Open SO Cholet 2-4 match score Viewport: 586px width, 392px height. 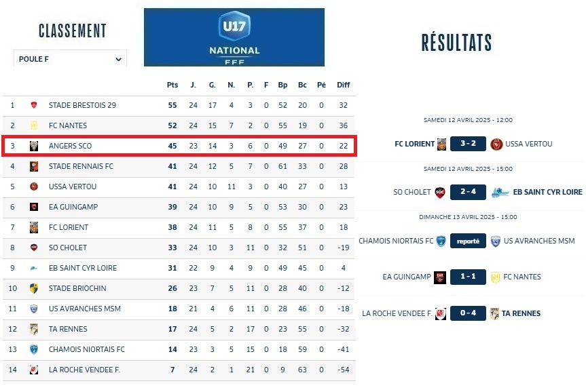(468, 192)
